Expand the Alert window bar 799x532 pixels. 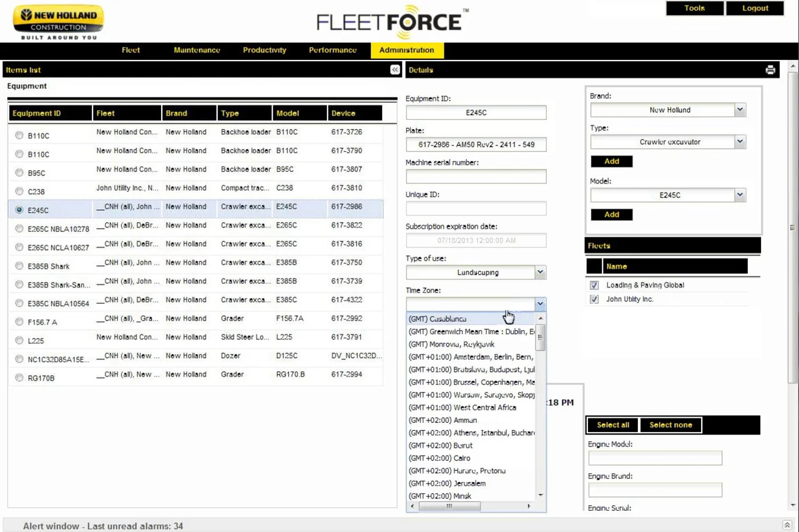787,526
